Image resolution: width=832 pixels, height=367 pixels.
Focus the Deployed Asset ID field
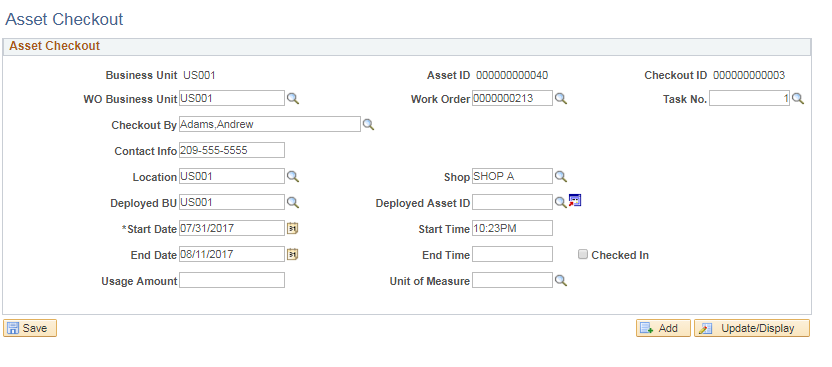click(513, 202)
